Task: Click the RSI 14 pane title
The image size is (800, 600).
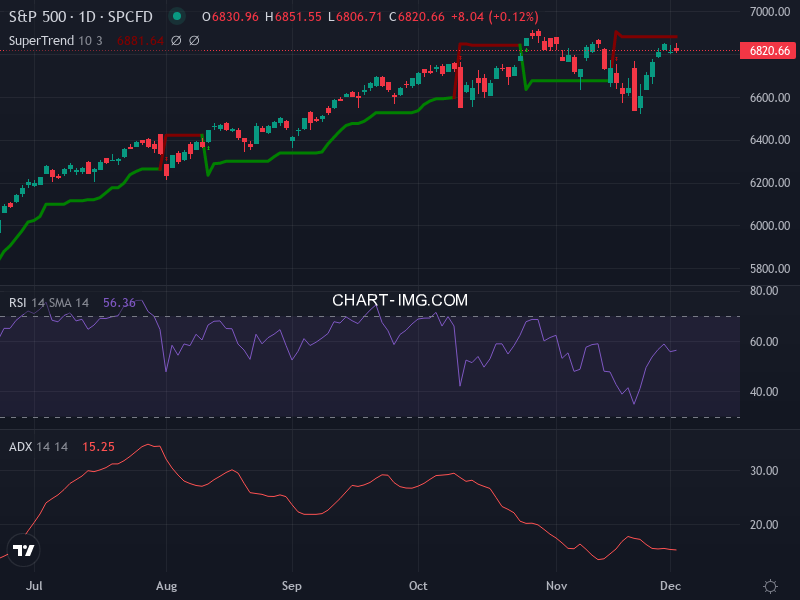Action: pyautogui.click(x=23, y=300)
